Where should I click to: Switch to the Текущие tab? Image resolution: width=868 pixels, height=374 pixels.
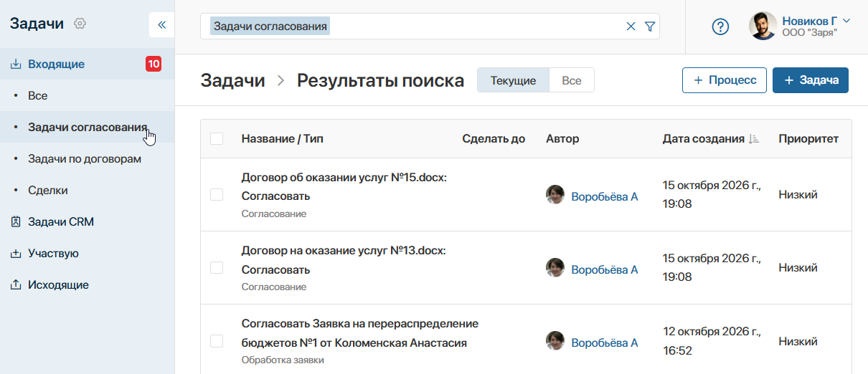tap(514, 80)
